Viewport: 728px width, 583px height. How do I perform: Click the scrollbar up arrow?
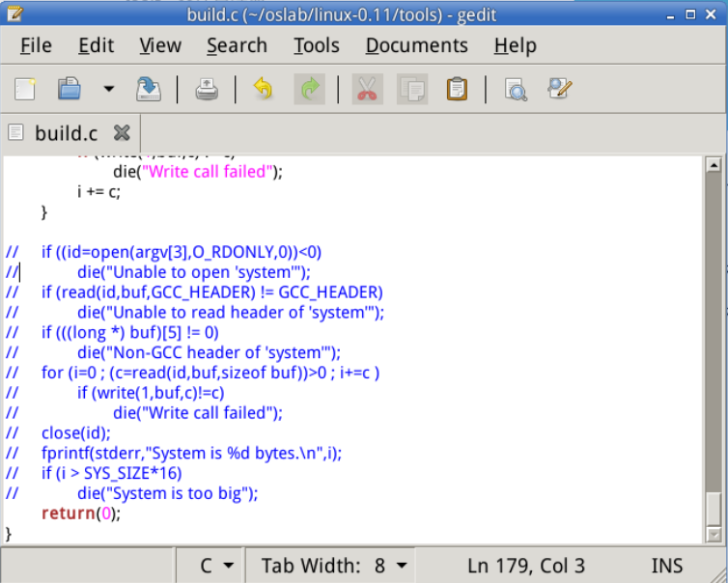tap(714, 164)
